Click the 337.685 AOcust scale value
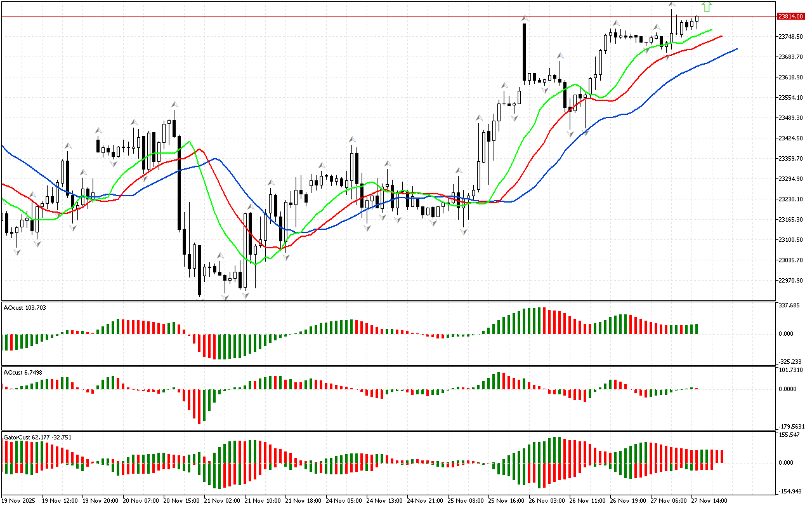 (x=792, y=305)
